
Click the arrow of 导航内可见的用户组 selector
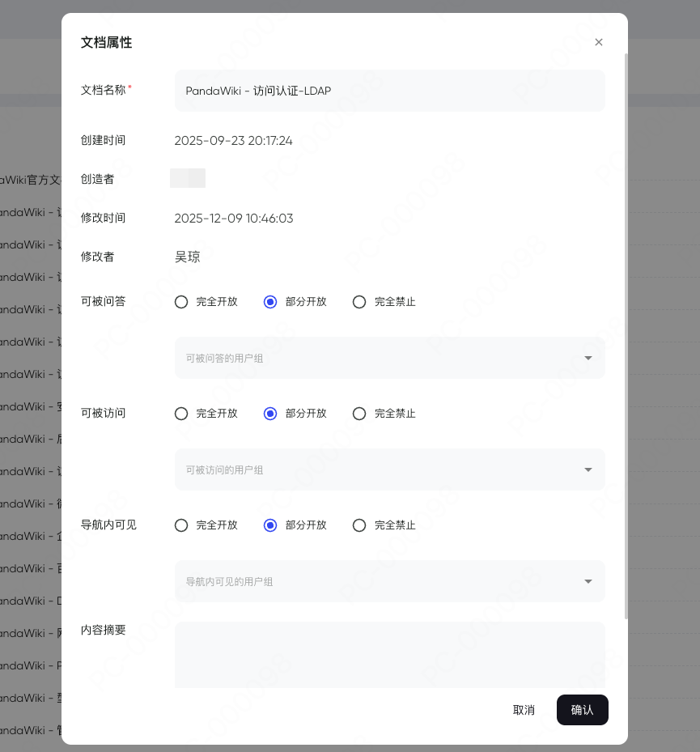coord(588,582)
